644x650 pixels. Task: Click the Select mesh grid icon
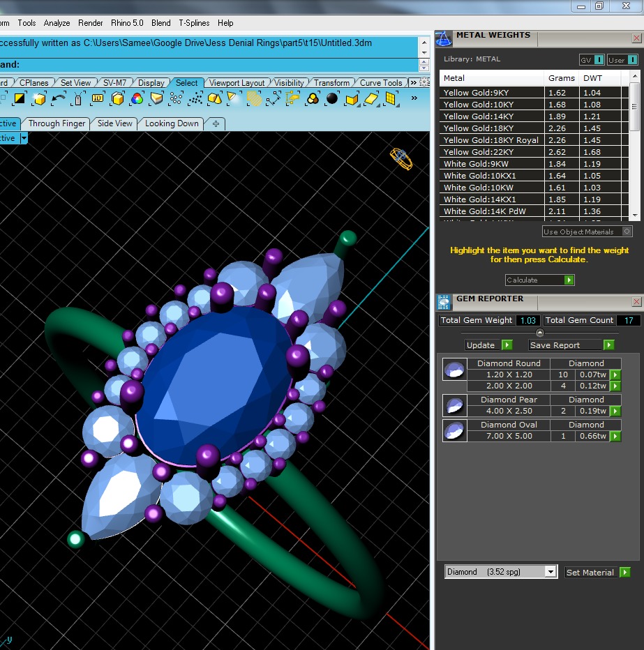pos(391,99)
